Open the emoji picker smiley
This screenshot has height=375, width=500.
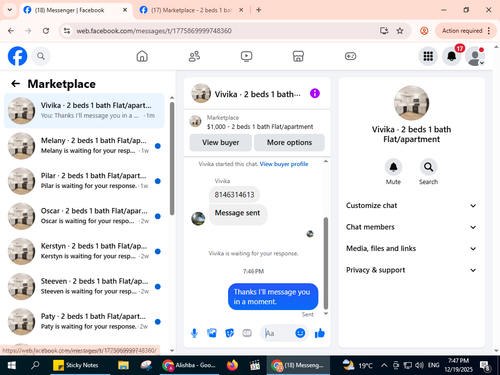pyautogui.click(x=300, y=333)
